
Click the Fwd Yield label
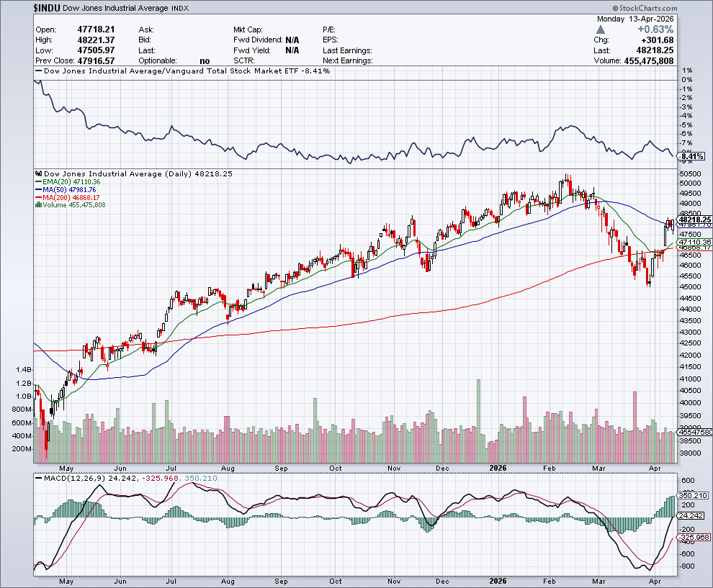click(252, 50)
